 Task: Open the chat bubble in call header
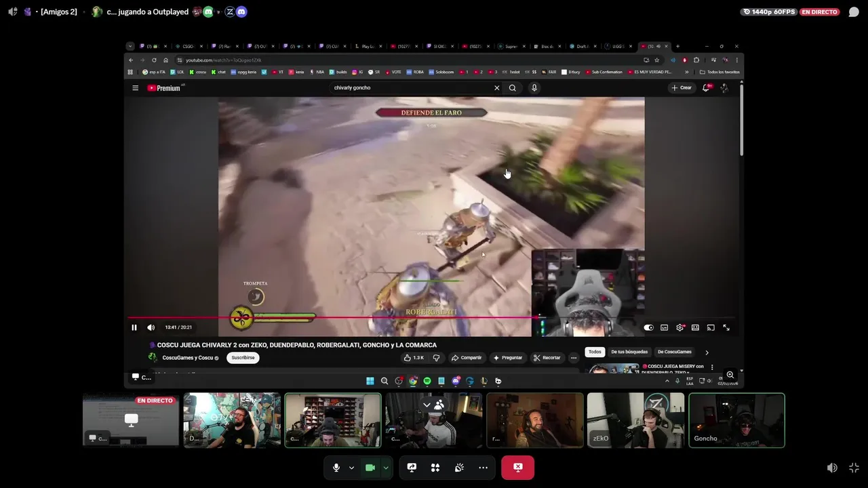coord(854,12)
